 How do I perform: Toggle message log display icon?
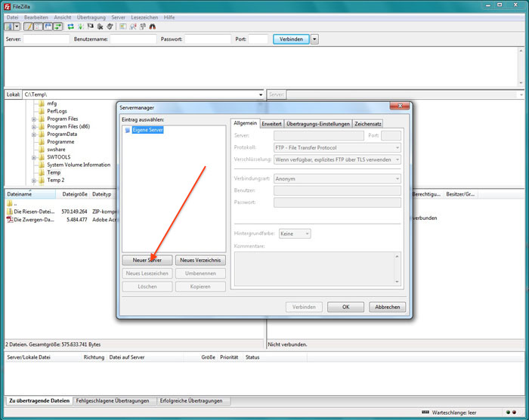(x=29, y=26)
